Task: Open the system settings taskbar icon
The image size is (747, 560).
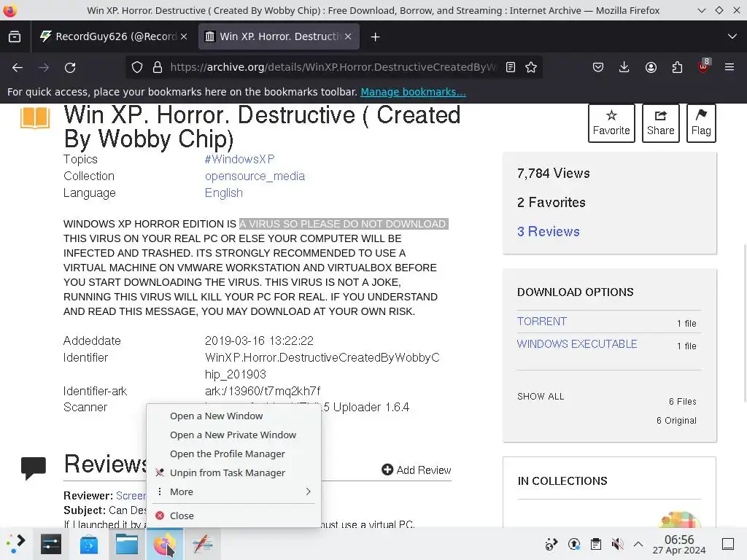Action: [51, 544]
